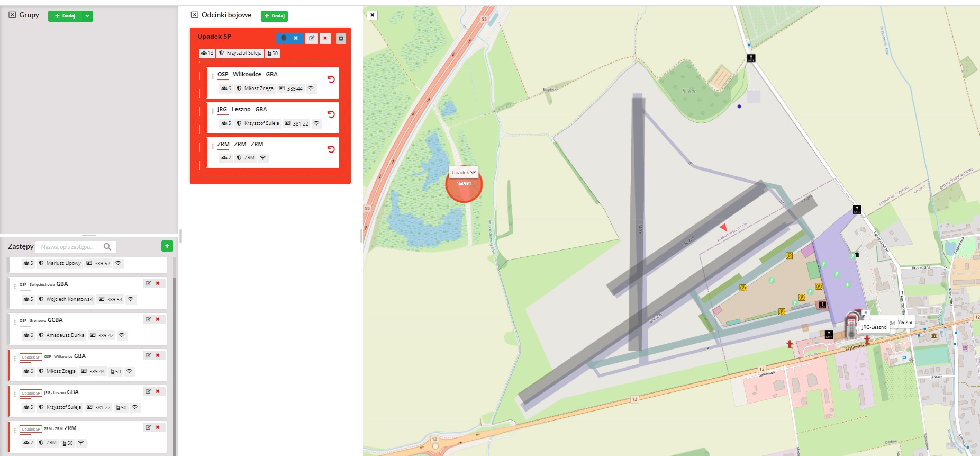Delete the Upadek SP sector with red X

[x=325, y=38]
